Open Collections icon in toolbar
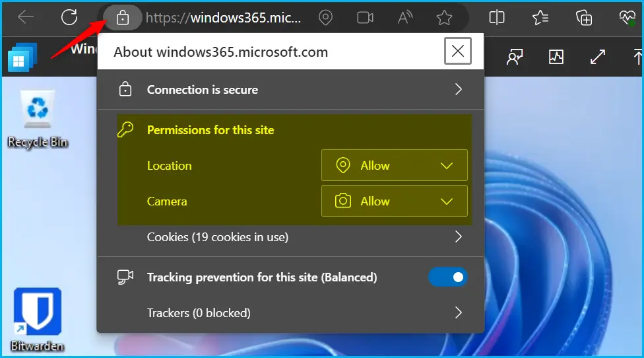The width and height of the screenshot is (644, 358). 583,18
